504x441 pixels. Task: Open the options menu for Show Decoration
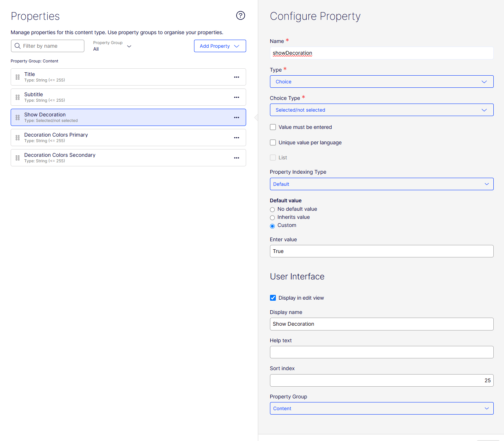tap(237, 117)
